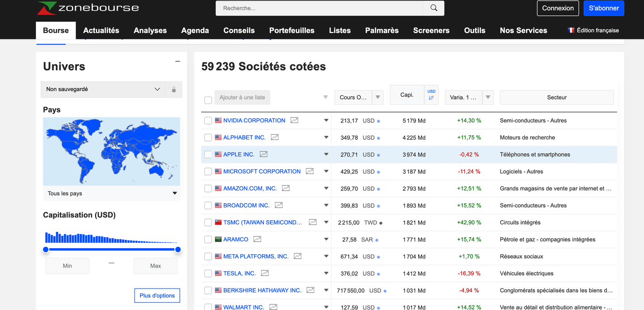Viewport: 644px width, 310px height.
Task: Open the Analyses menu
Action: [150, 30]
